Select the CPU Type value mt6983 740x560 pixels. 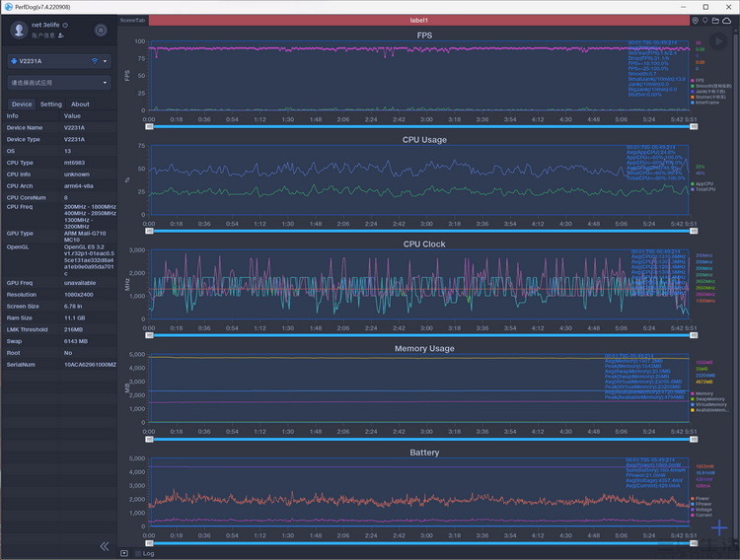(75, 163)
